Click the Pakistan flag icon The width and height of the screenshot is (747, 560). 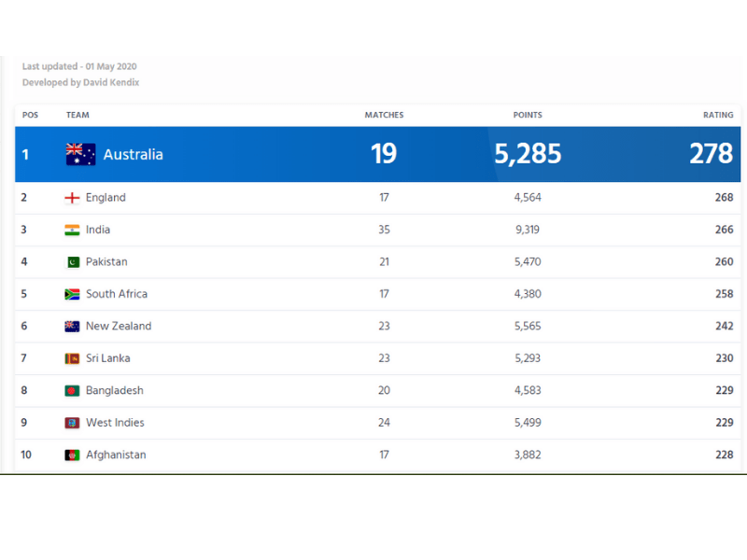pos(72,262)
